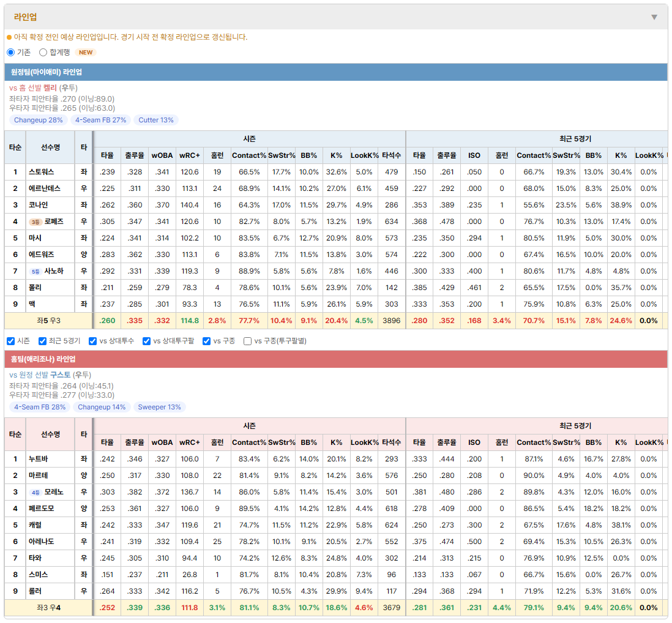Select player 마르테 in the Arizona lineup
672x623 pixels.
click(38, 476)
